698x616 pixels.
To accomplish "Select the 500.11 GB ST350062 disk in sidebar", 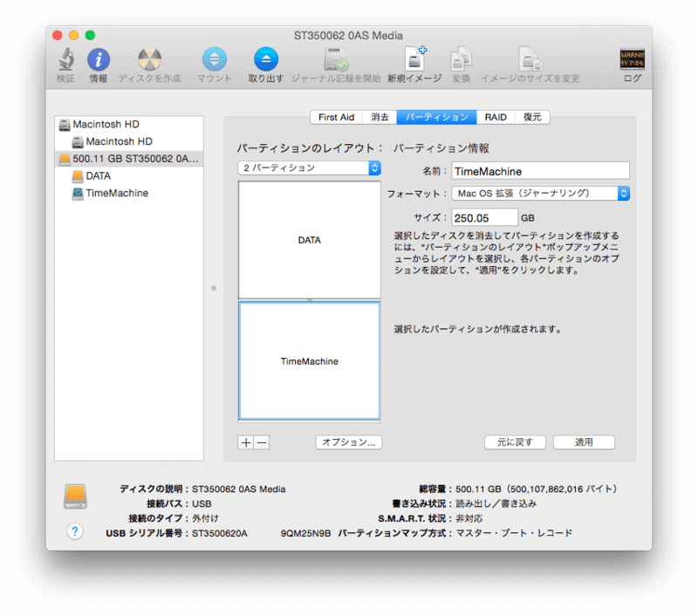I will [128, 159].
